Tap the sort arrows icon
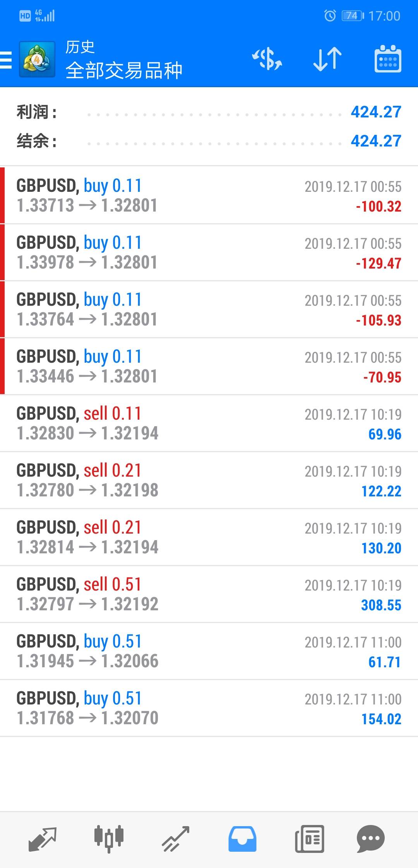 pos(327,59)
